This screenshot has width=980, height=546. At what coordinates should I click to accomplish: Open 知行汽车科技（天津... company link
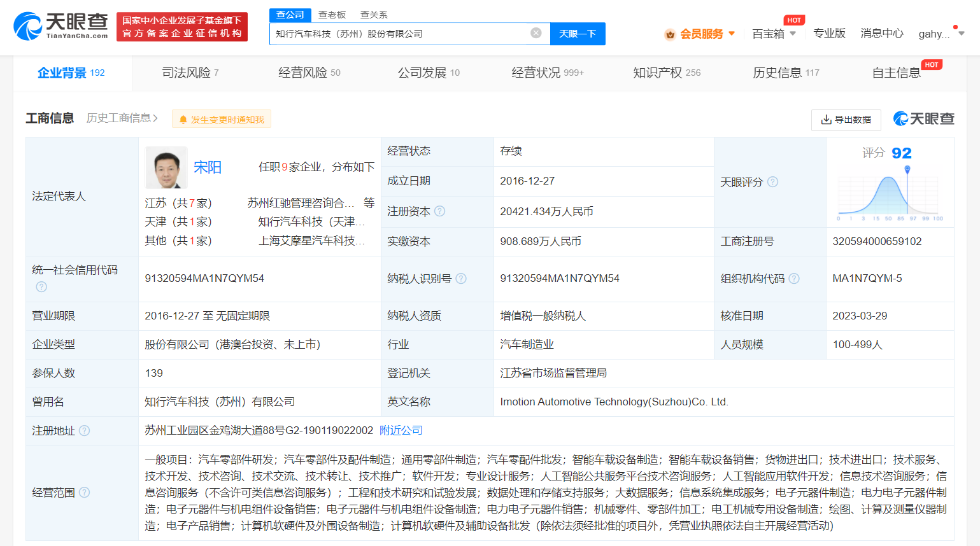pyautogui.click(x=311, y=222)
